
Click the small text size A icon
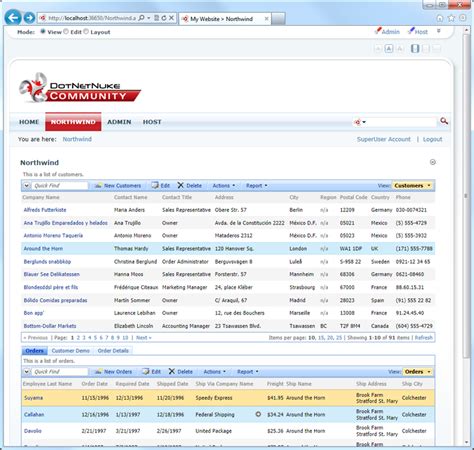point(378,49)
